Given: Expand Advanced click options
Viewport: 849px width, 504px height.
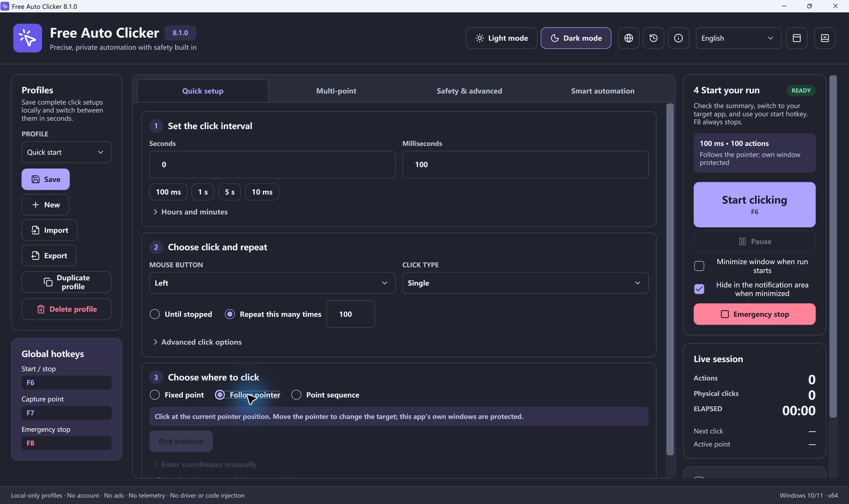Looking at the screenshot, I should [x=197, y=342].
